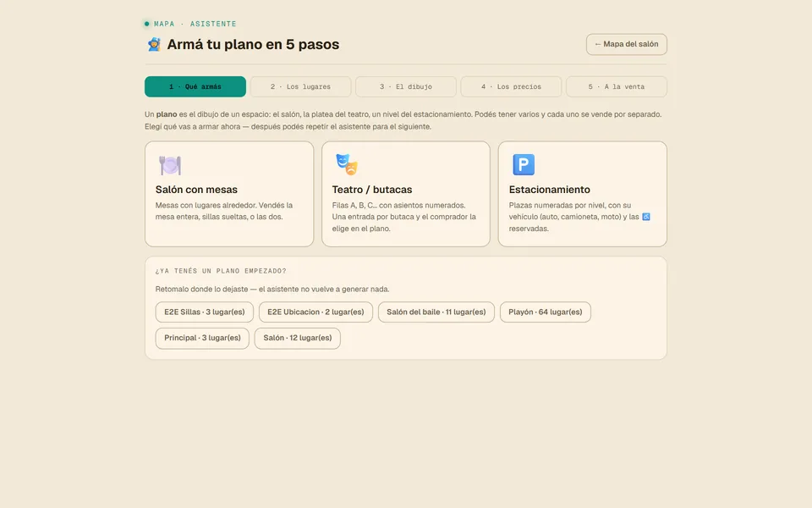Open the Principal 3 lugares plan
812x508 pixels.
(x=202, y=338)
